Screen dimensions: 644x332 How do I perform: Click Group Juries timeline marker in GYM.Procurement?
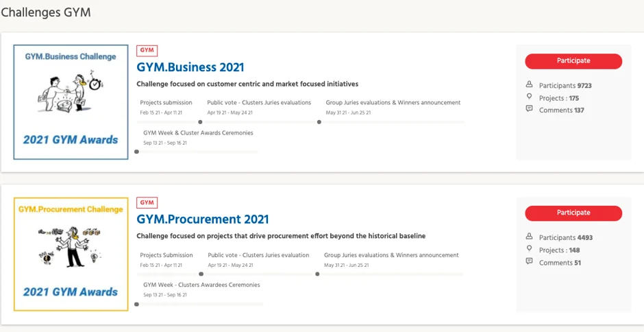tap(317, 274)
